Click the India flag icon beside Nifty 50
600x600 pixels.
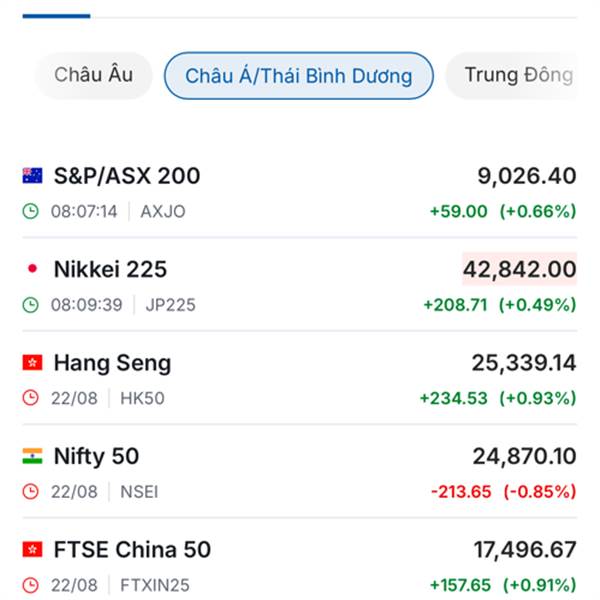coord(32,456)
